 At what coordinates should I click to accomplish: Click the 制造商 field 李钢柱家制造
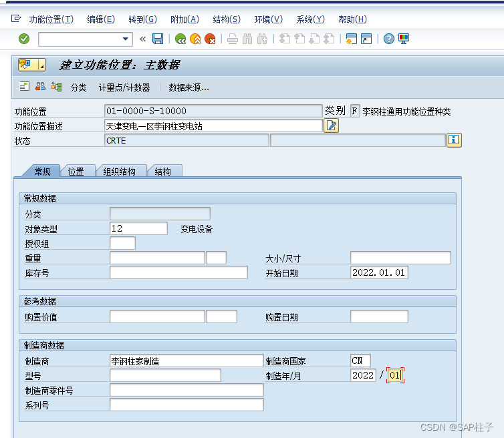click(x=186, y=361)
